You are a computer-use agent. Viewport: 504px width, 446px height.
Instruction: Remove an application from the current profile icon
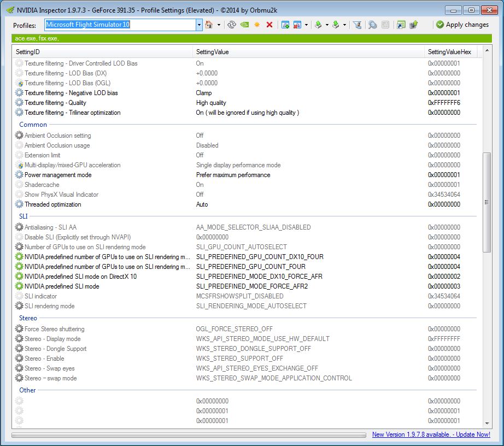(x=297, y=25)
